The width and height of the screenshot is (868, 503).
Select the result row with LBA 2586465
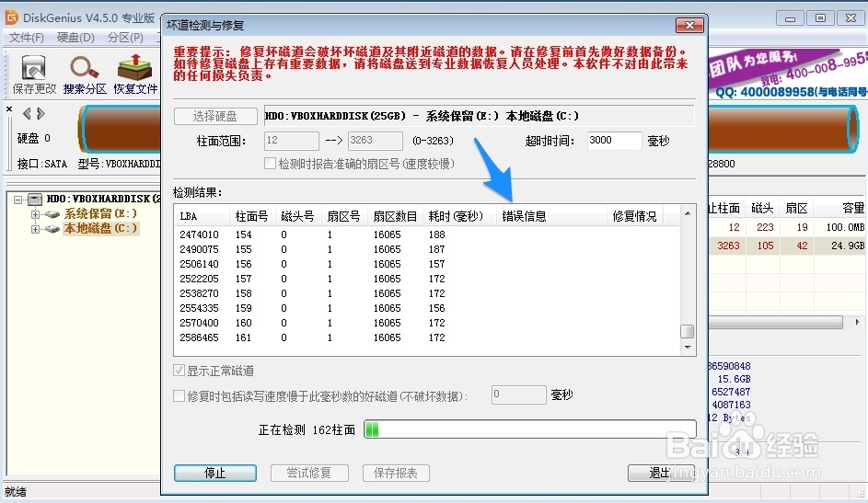(x=427, y=337)
